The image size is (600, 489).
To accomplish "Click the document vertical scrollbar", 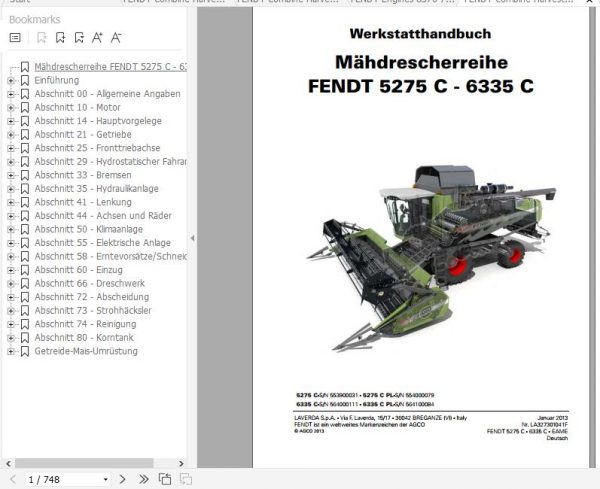I will [592, 237].
